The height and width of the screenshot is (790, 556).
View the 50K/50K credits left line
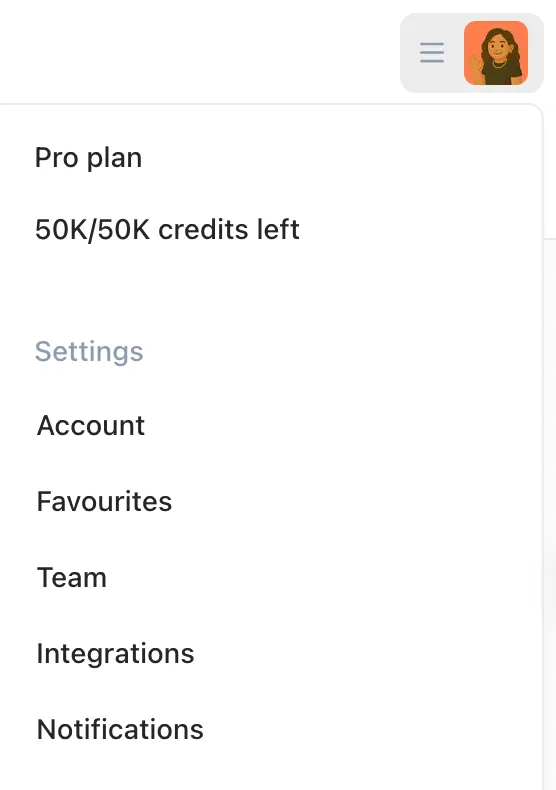(x=167, y=230)
